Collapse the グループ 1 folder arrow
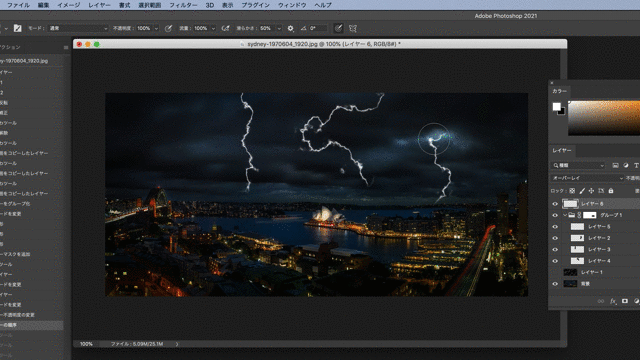640x360 pixels. coord(565,215)
